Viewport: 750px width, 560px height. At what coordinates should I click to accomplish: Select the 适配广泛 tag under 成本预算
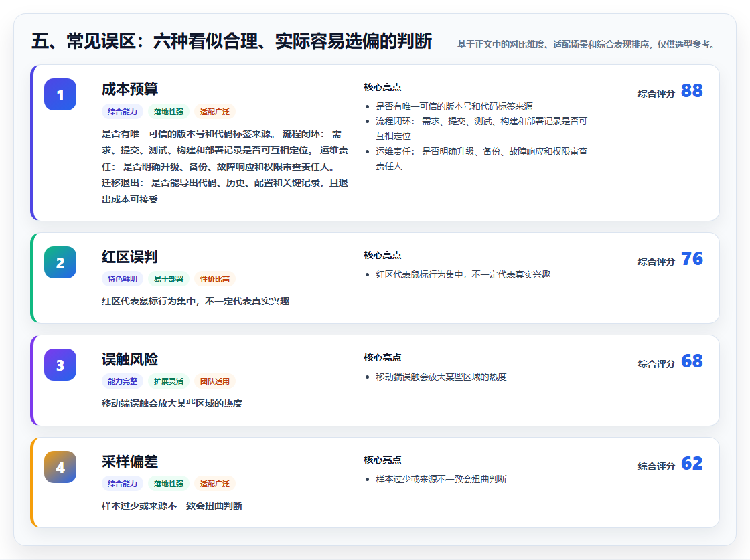[x=215, y=112]
